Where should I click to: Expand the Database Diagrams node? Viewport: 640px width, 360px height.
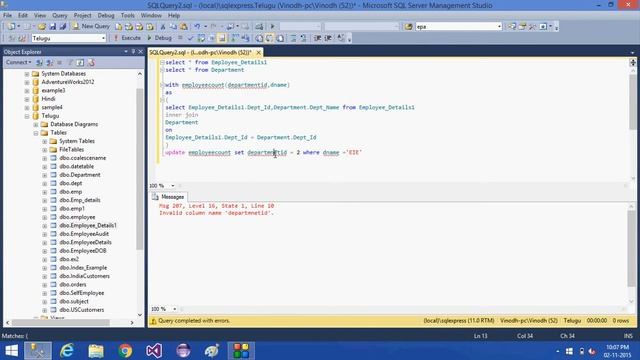click(x=36, y=124)
